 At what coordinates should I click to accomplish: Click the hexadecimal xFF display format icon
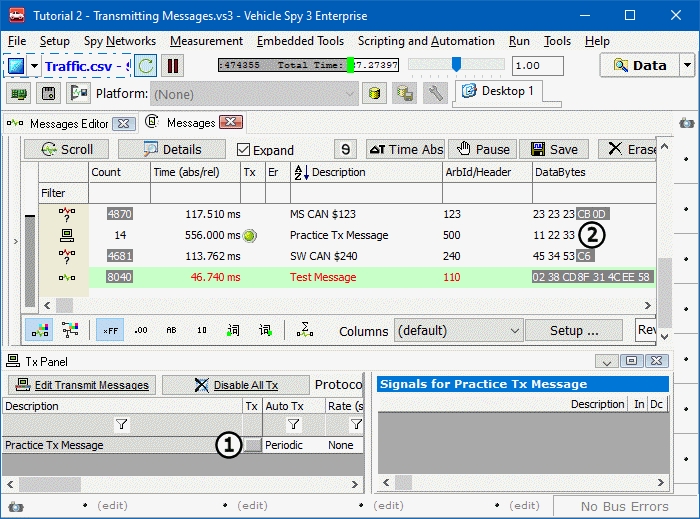pyautogui.click(x=110, y=330)
